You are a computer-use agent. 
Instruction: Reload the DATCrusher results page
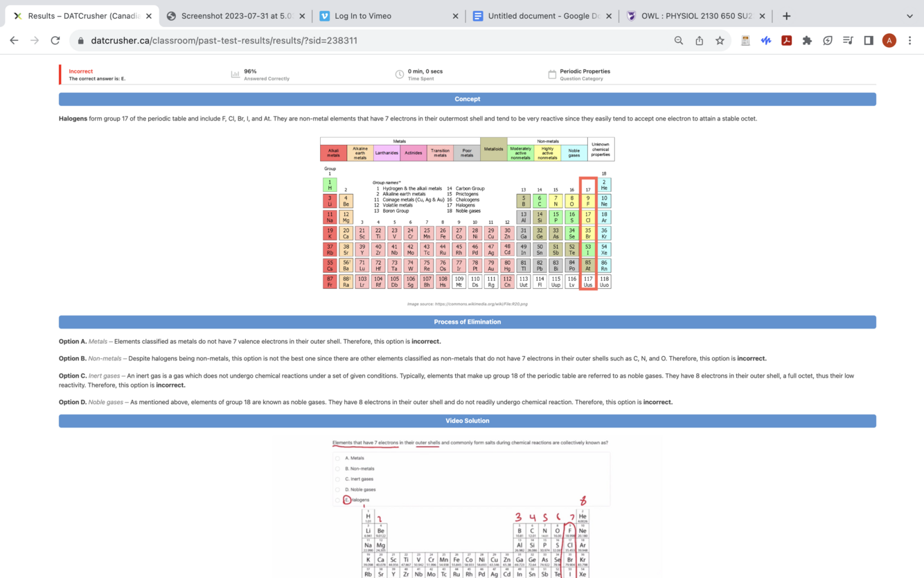coord(55,41)
